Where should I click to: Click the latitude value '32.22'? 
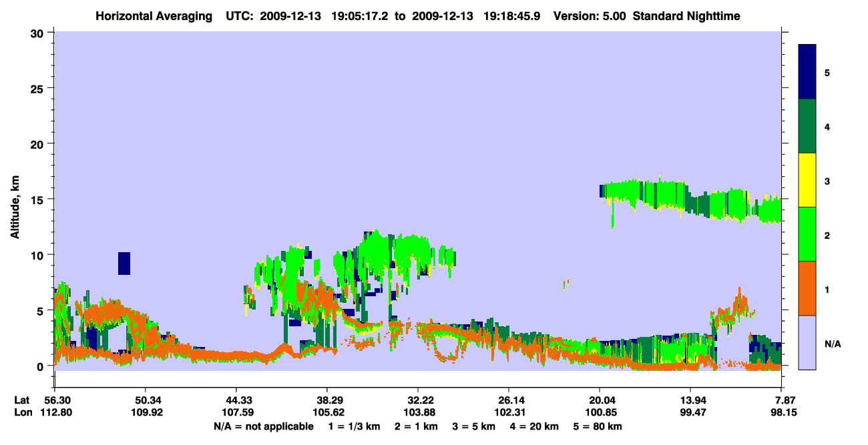[418, 400]
